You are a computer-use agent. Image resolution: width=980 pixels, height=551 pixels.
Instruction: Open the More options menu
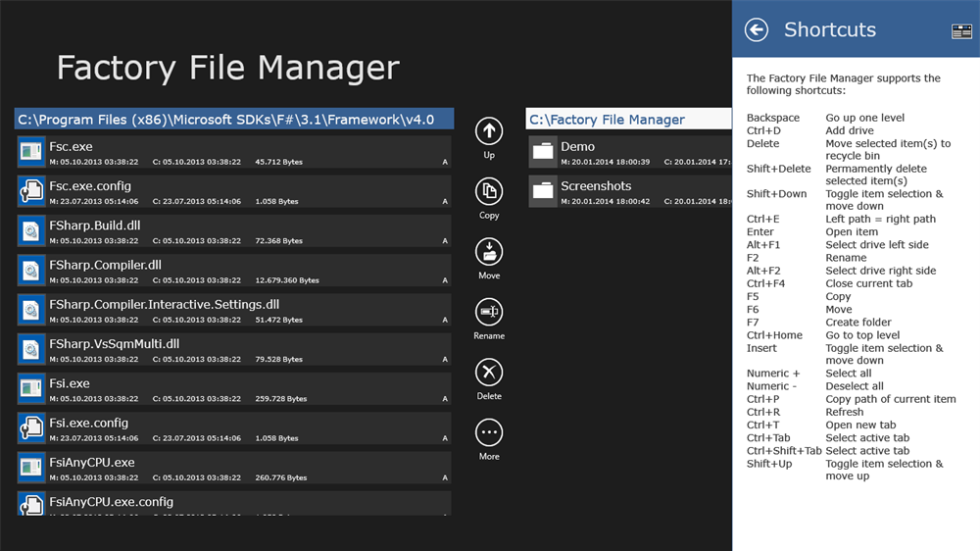pyautogui.click(x=488, y=432)
